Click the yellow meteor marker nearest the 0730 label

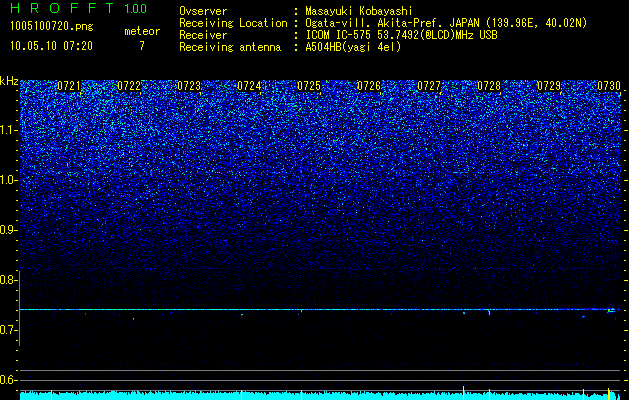point(609,393)
